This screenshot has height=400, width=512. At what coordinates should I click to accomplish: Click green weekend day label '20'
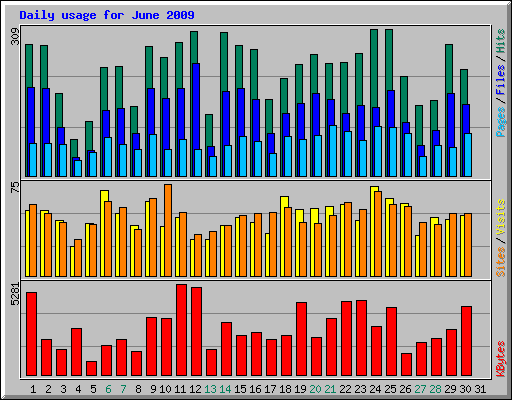pos(315,389)
